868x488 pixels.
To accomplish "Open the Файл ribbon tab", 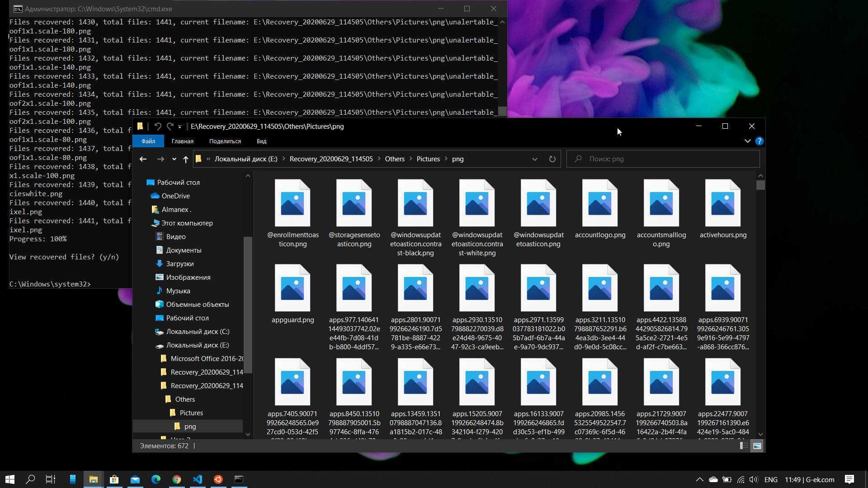I will [x=148, y=141].
